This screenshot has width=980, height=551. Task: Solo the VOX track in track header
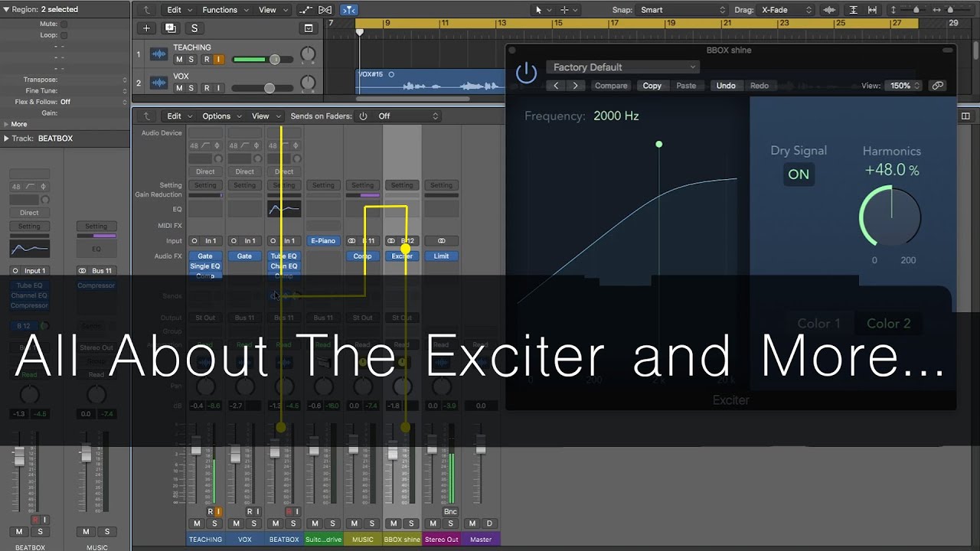(x=191, y=88)
